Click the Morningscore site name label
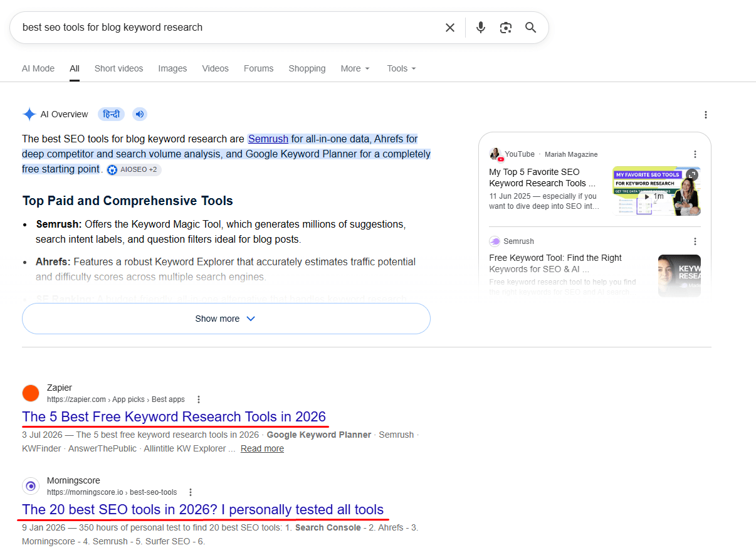The height and width of the screenshot is (555, 756). pyautogui.click(x=73, y=480)
